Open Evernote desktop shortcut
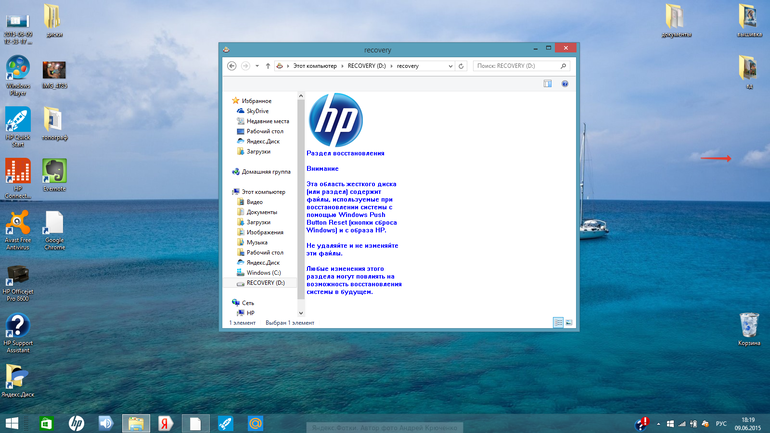 [x=55, y=175]
